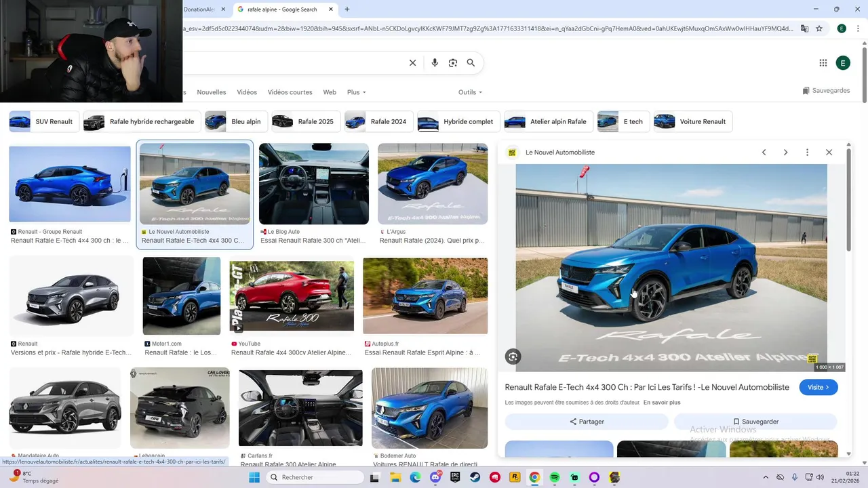868x488 pixels.
Task: Switch to the Vidéos tab
Action: click(x=247, y=92)
